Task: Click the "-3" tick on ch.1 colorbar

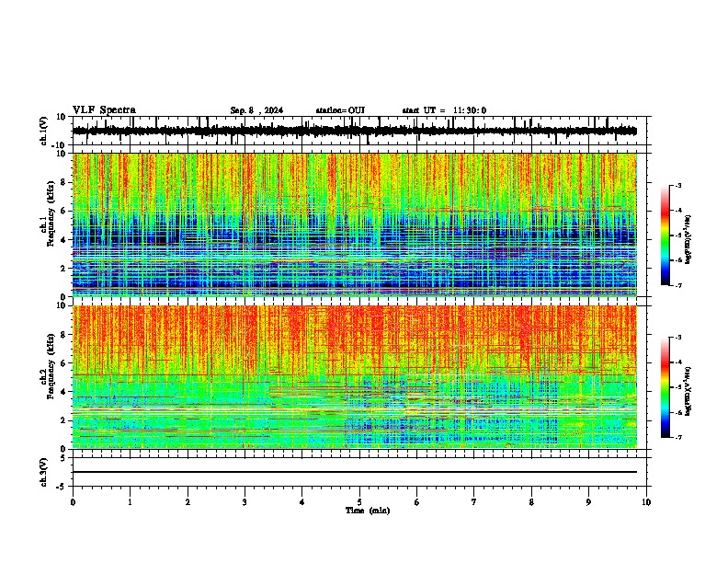Action: (677, 185)
